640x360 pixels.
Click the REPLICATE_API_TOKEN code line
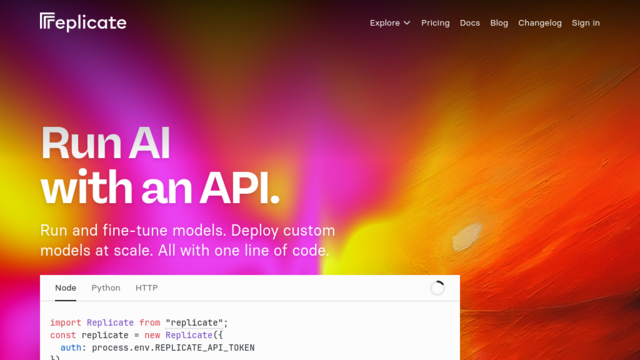pyautogui.click(x=158, y=348)
